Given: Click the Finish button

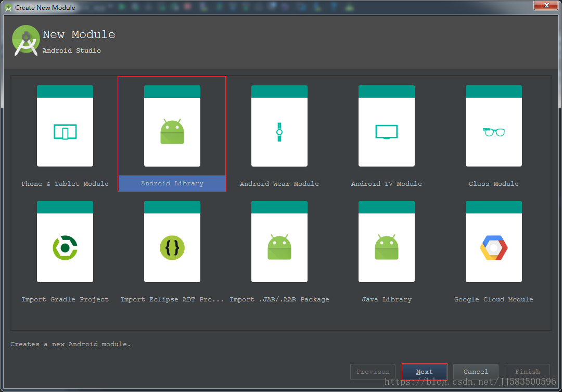Looking at the screenshot, I should 527,372.
